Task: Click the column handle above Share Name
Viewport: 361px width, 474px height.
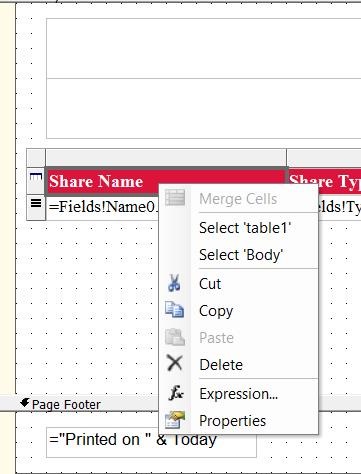Action: [x=166, y=157]
